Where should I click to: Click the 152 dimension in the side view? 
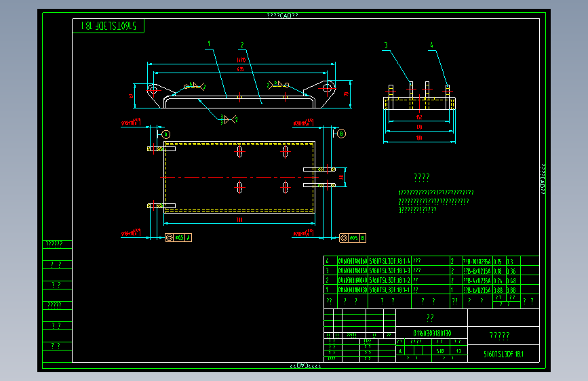click(419, 117)
